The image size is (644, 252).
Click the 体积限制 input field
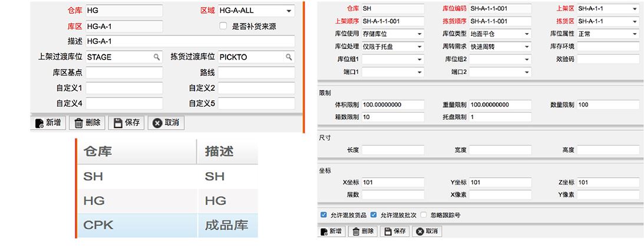(x=392, y=105)
